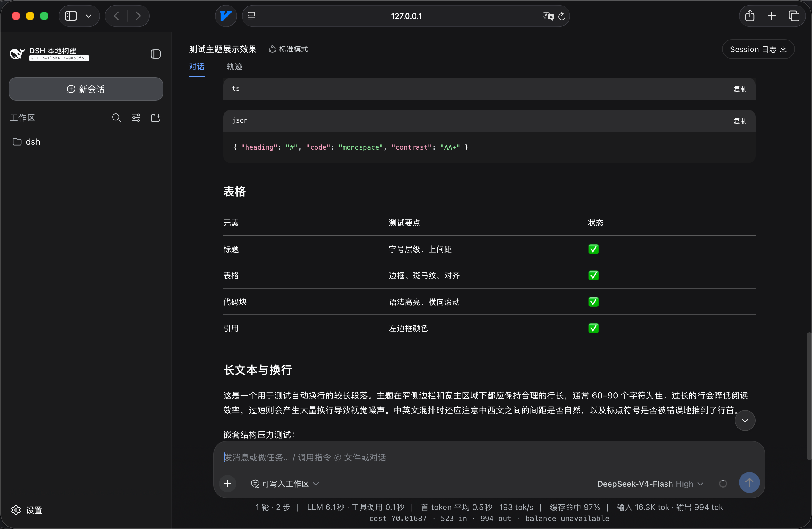
Task: Click the 表格 row check mark
Action: tap(594, 276)
